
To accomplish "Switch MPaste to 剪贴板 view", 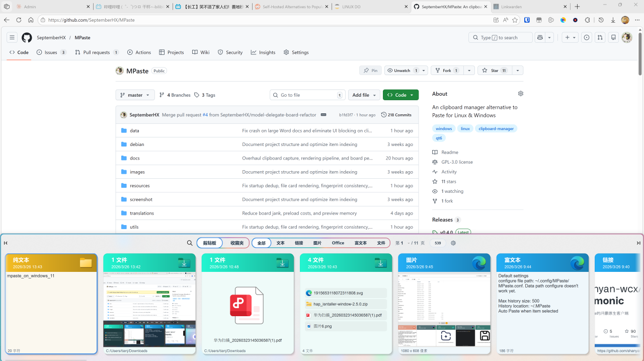I will [x=210, y=243].
